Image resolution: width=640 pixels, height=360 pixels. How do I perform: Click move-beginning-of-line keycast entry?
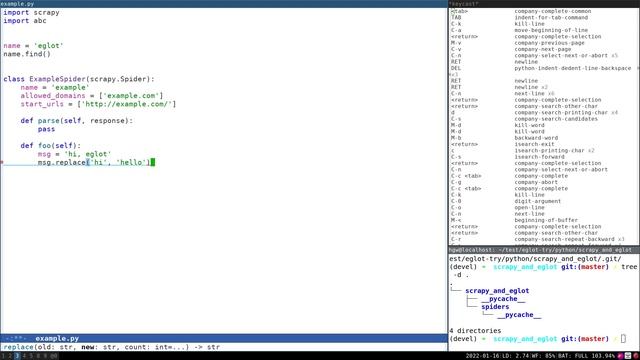coord(551,30)
